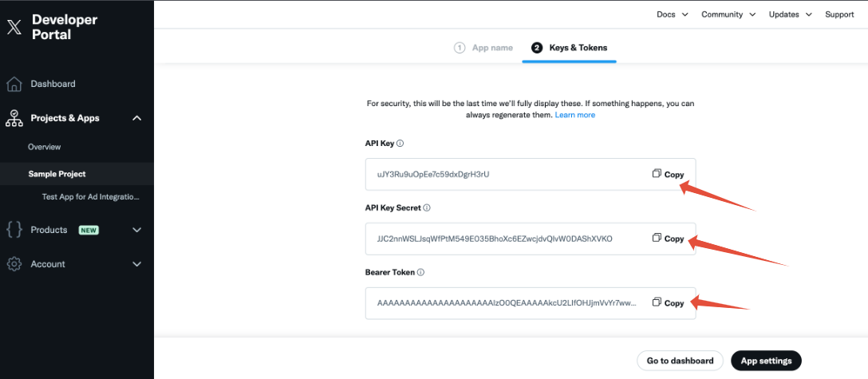Screen dimensions: 868x379
Task: Click the API Key text value
Action: [433, 174]
